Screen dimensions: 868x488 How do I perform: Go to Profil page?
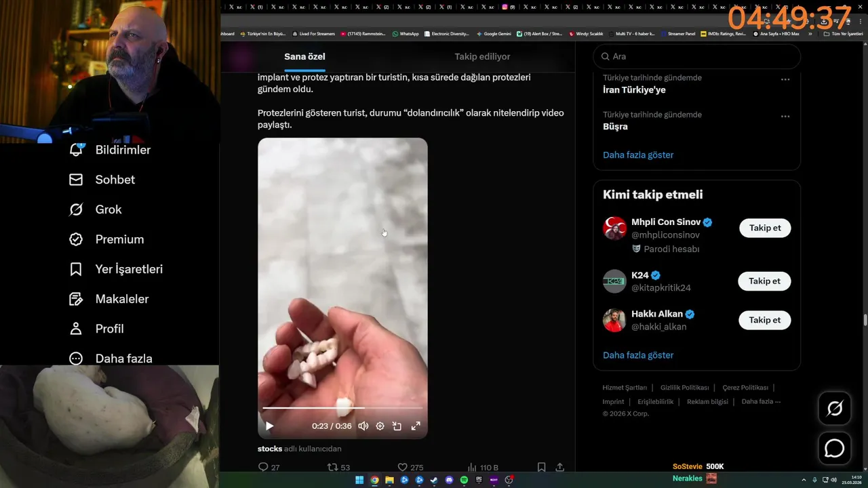coord(96,329)
